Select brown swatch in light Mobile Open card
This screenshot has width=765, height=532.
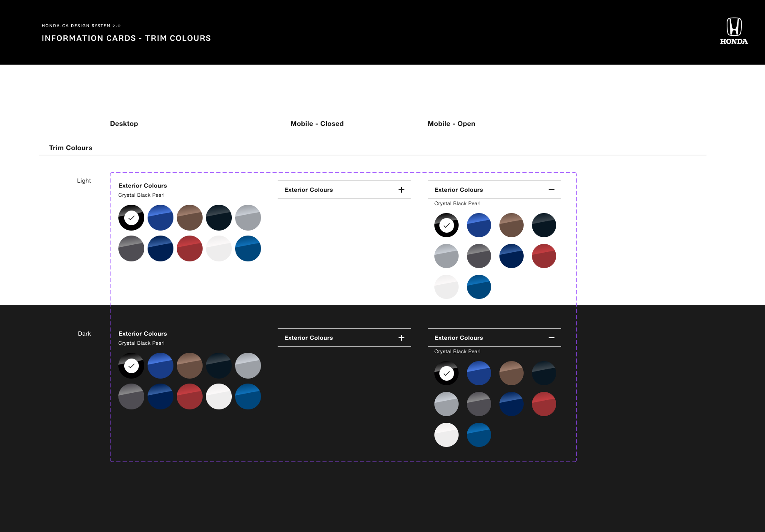pos(512,225)
